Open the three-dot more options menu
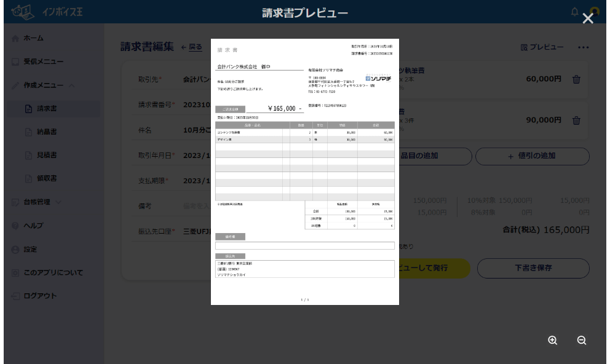 point(583,47)
